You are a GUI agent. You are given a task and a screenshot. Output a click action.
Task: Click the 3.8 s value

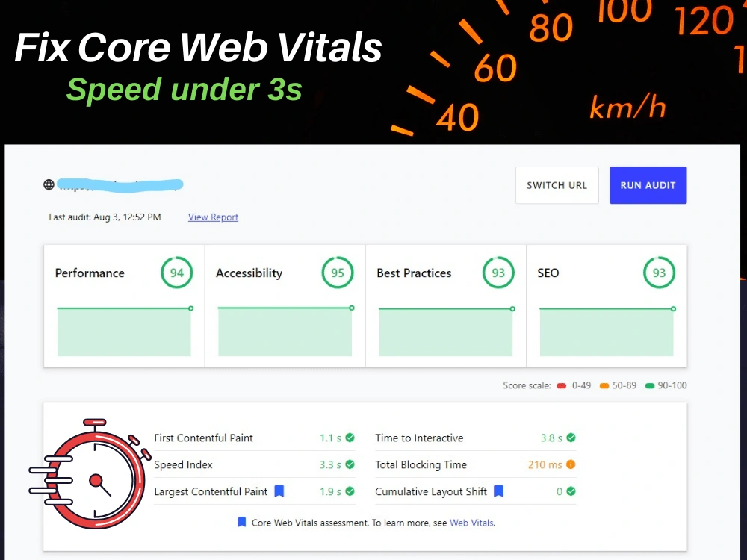coord(551,438)
